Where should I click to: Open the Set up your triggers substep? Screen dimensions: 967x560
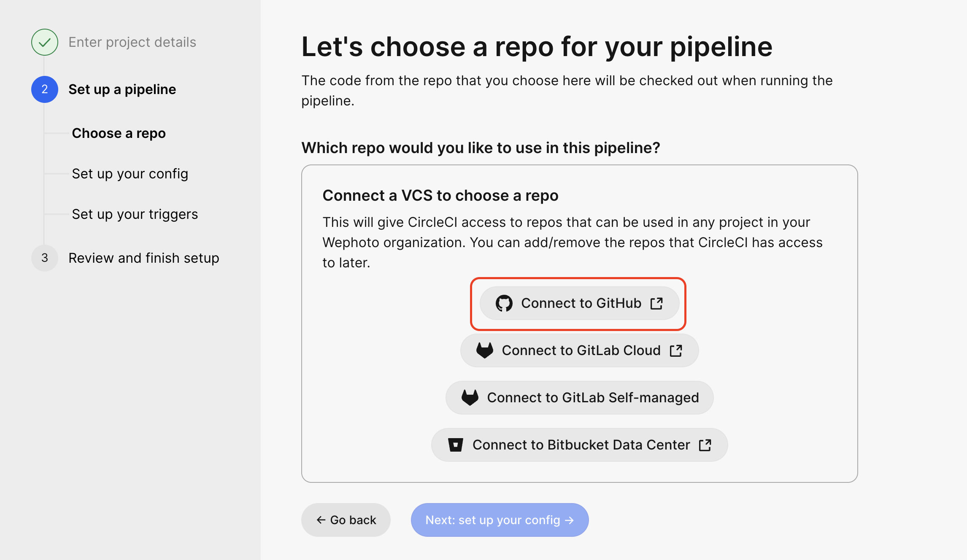(x=135, y=214)
